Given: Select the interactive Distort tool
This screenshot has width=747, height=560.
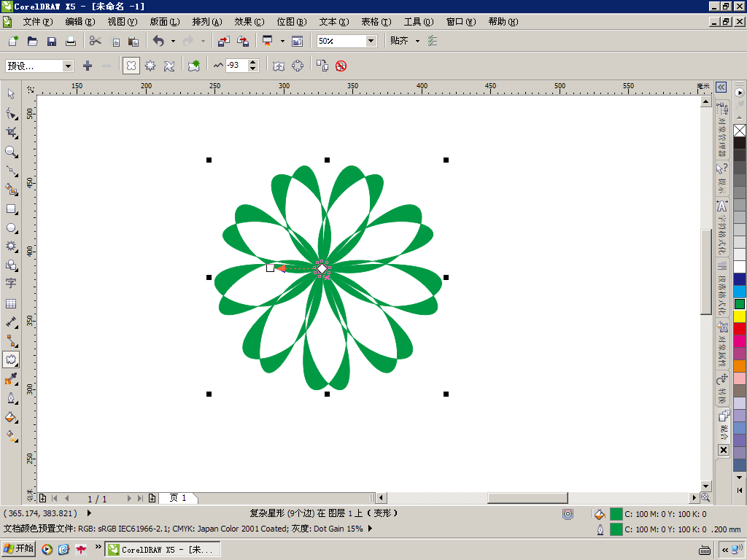Looking at the screenshot, I should [11, 359].
